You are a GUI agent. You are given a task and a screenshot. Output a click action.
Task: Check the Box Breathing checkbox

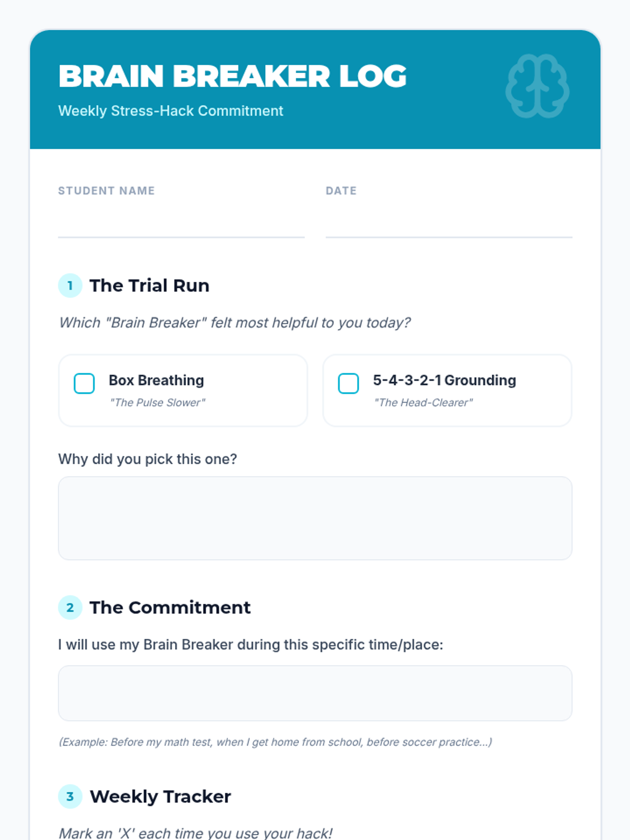[84, 383]
